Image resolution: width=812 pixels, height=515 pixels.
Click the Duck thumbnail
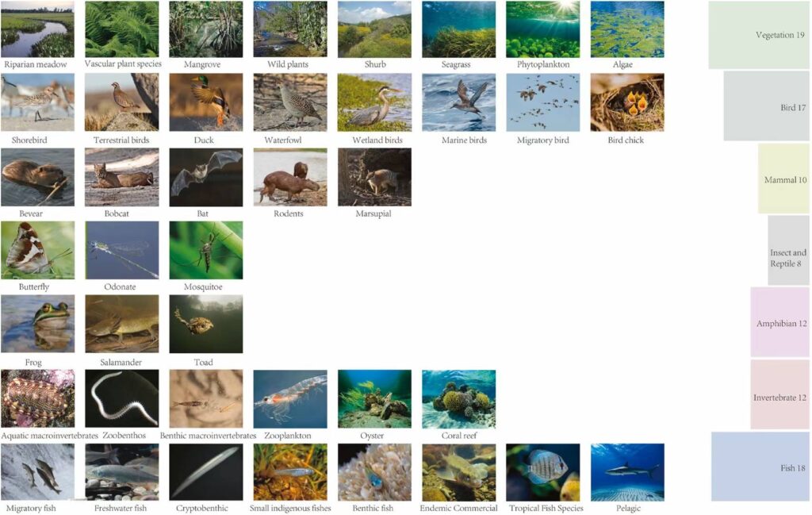206,102
